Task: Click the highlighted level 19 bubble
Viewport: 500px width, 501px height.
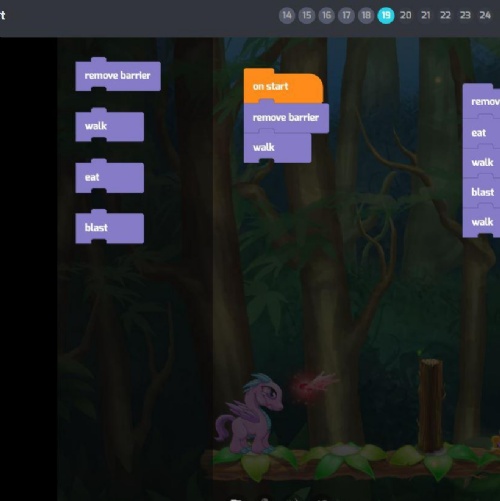Action: [x=386, y=15]
